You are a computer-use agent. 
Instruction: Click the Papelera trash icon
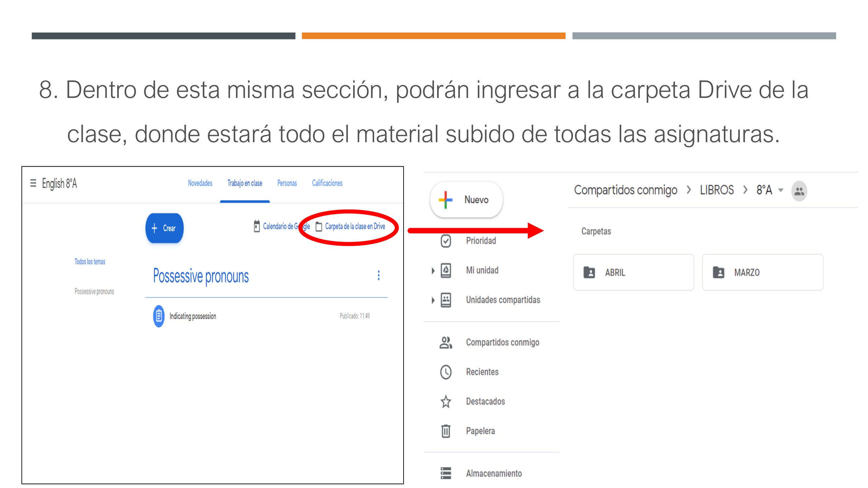(x=446, y=431)
